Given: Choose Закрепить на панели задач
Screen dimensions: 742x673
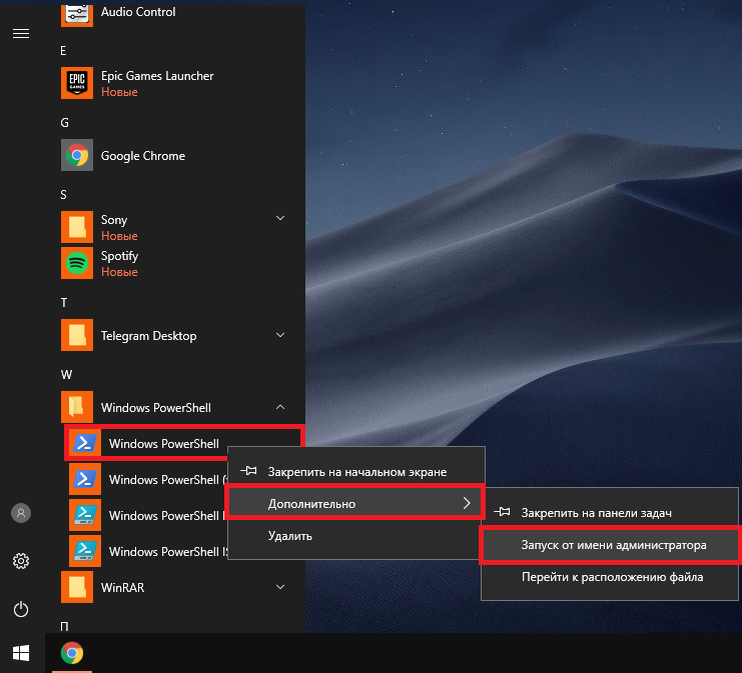Looking at the screenshot, I should (610, 513).
